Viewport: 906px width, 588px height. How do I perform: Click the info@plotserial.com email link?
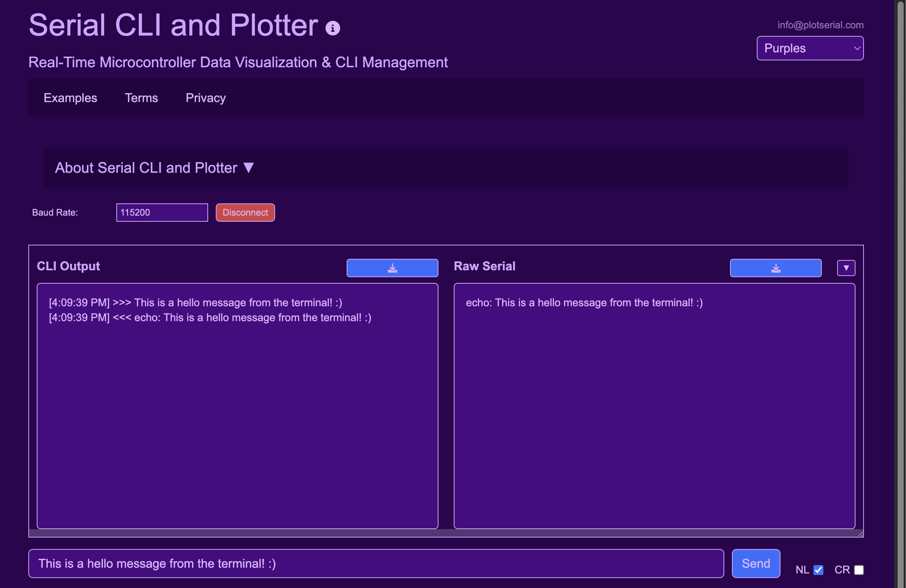[820, 25]
